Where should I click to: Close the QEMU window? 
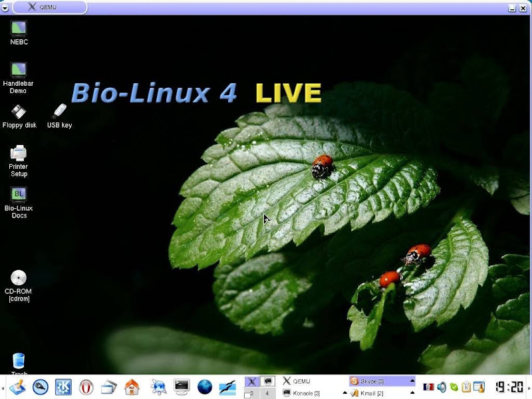(523, 8)
